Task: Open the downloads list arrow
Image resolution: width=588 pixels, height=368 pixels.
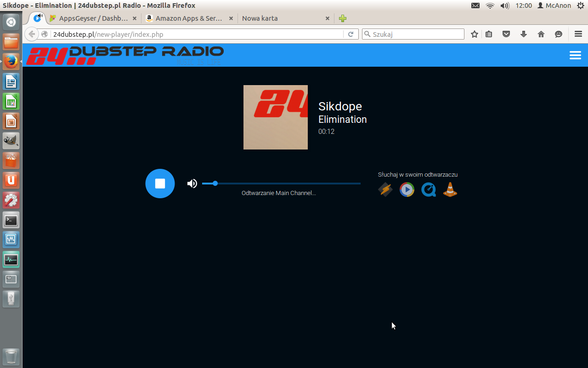Action: click(524, 34)
